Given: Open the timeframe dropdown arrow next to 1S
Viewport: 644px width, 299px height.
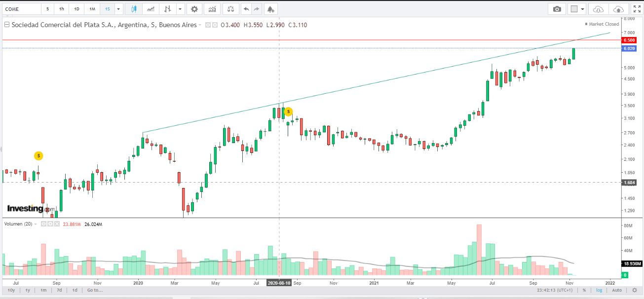Looking at the screenshot, I should tap(118, 9).
